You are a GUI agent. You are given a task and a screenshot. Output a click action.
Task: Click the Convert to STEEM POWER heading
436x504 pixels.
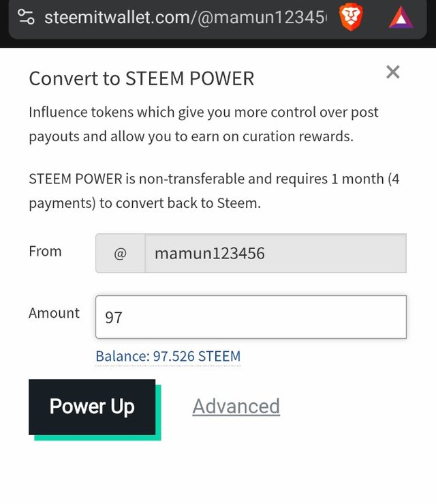tap(141, 78)
